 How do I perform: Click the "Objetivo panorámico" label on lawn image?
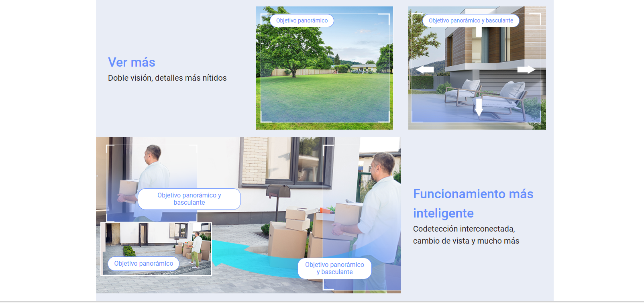tap(302, 20)
